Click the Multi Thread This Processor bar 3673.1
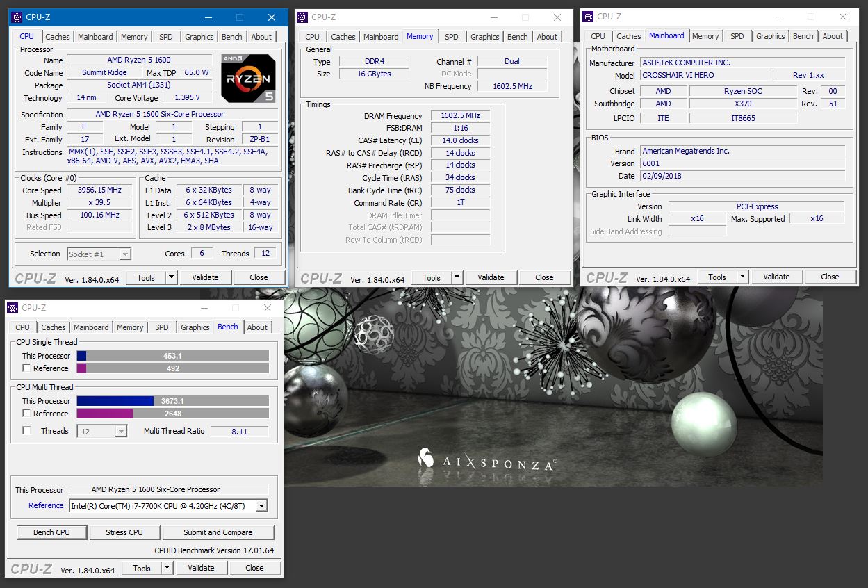 (172, 401)
